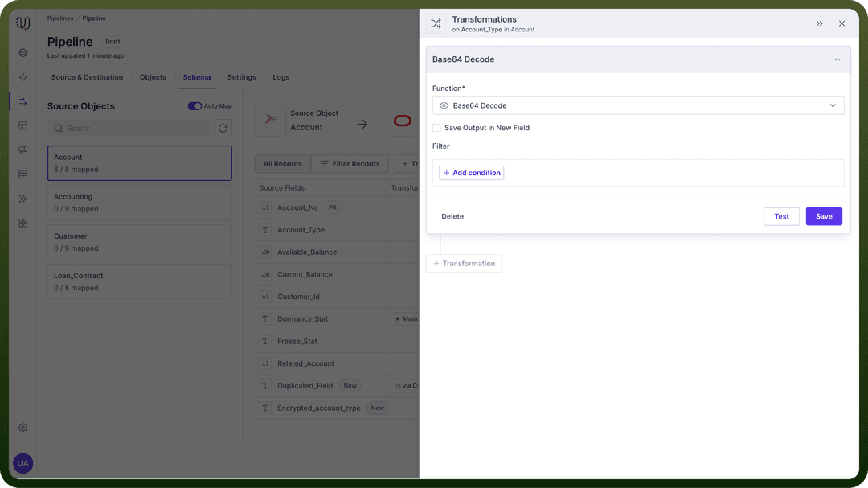Screen dimensions: 868x488
Task: Click the sparkle stars sidebar icon
Action: click(23, 199)
